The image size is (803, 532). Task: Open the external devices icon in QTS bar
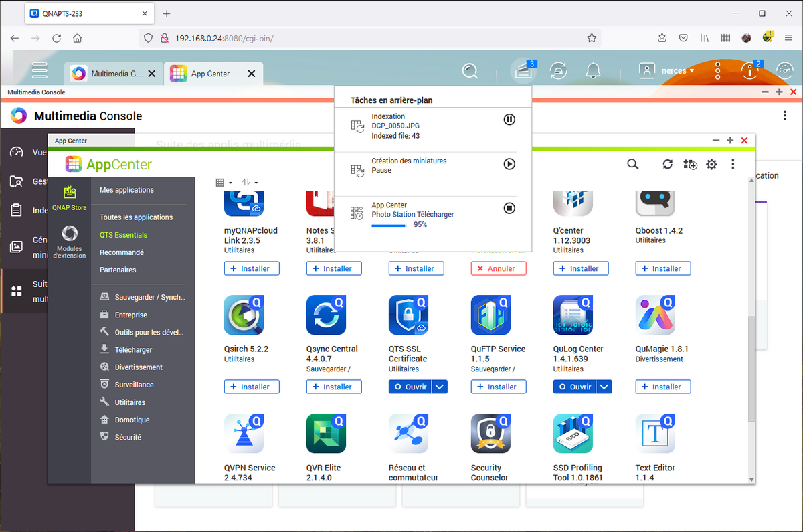click(x=558, y=70)
